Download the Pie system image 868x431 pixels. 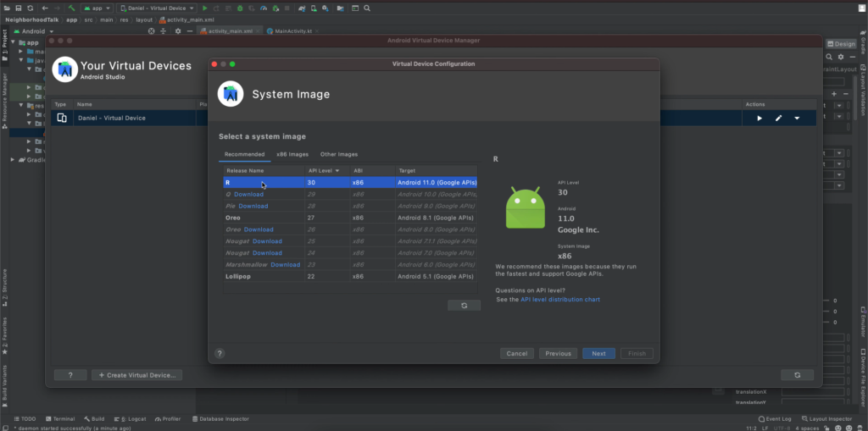click(x=253, y=206)
